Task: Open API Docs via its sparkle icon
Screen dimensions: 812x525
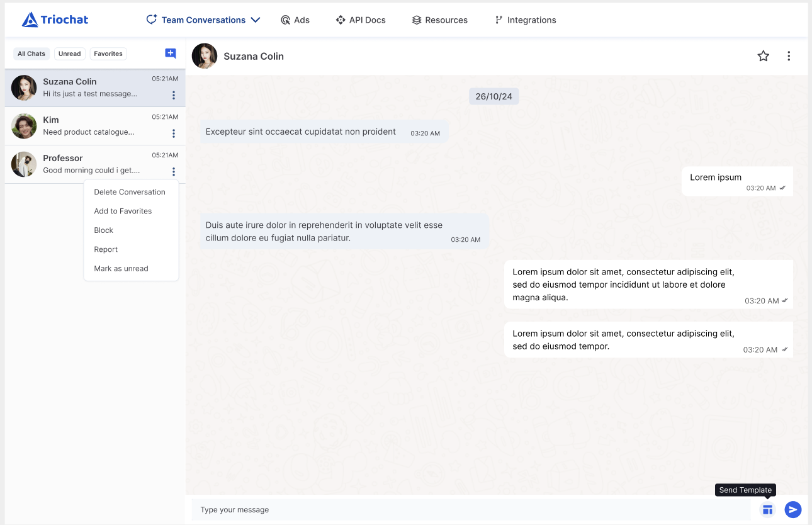Action: click(x=340, y=20)
